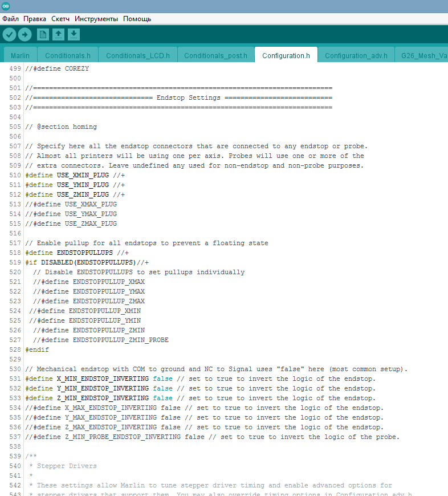Save the sketch with the Save icon
The width and height of the screenshot is (448, 496).
pos(74,34)
